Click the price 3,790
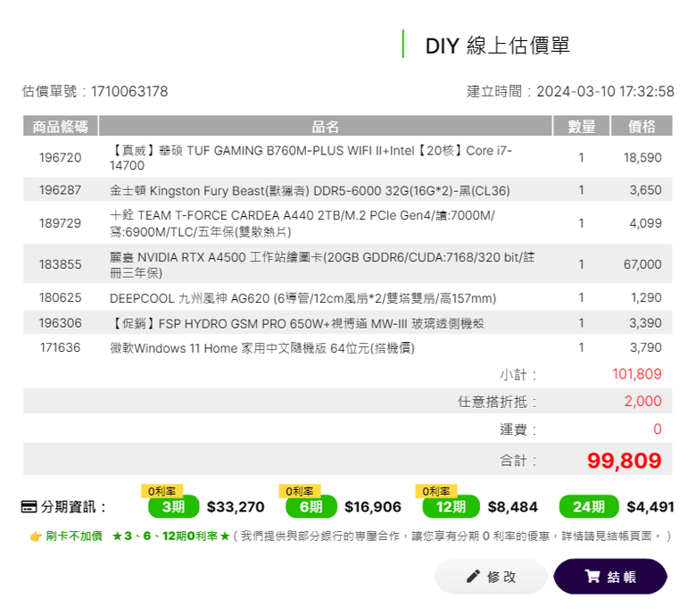Image resolution: width=696 pixels, height=616 pixels. (645, 347)
